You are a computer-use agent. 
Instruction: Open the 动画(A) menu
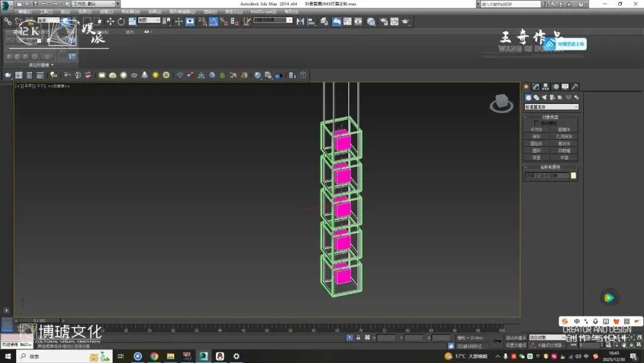point(155,11)
